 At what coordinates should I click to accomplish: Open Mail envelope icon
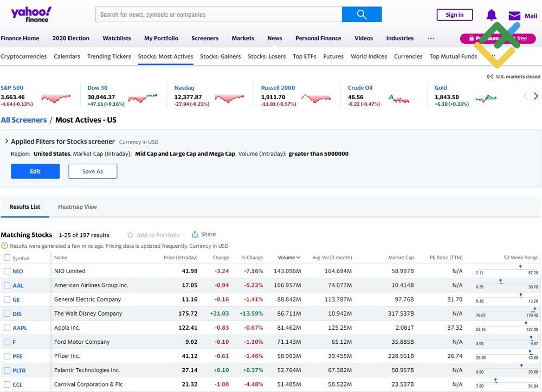tap(514, 16)
